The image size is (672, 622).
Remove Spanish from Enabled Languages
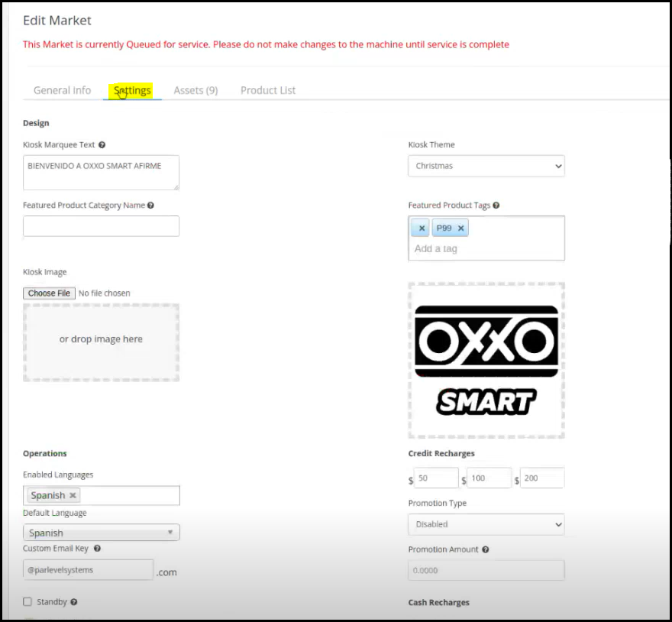coord(73,495)
